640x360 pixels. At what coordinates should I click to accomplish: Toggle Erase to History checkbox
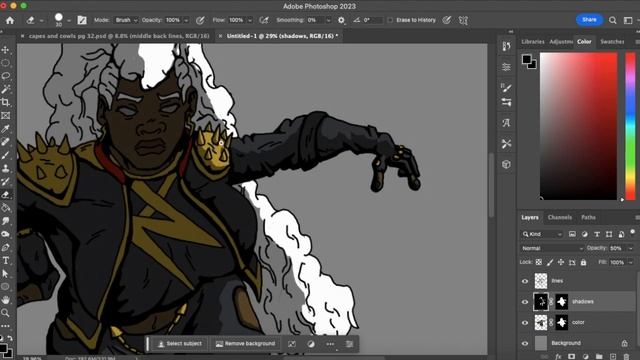tap(390, 20)
